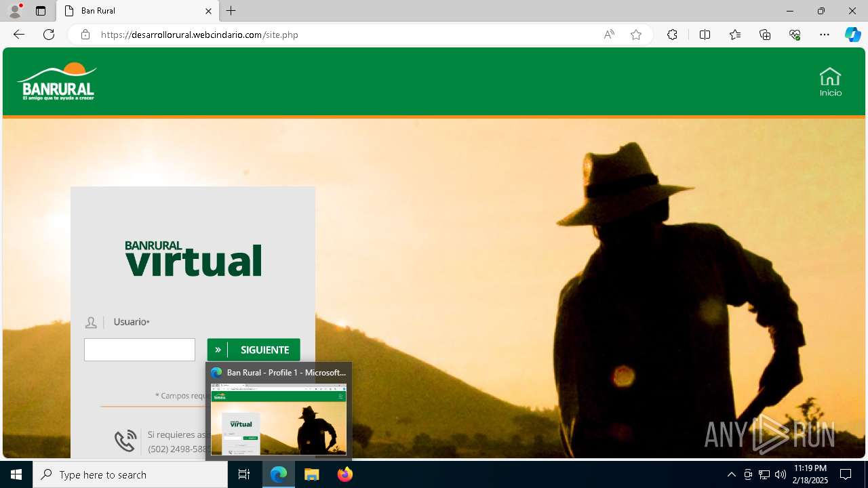The height and width of the screenshot is (488, 868).
Task: Open Collections panel
Action: coord(765,35)
